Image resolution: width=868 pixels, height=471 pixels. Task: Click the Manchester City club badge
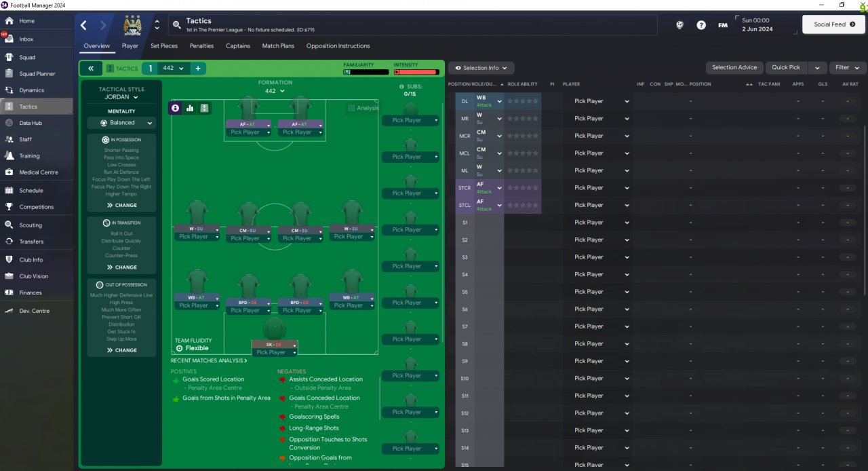pos(131,26)
